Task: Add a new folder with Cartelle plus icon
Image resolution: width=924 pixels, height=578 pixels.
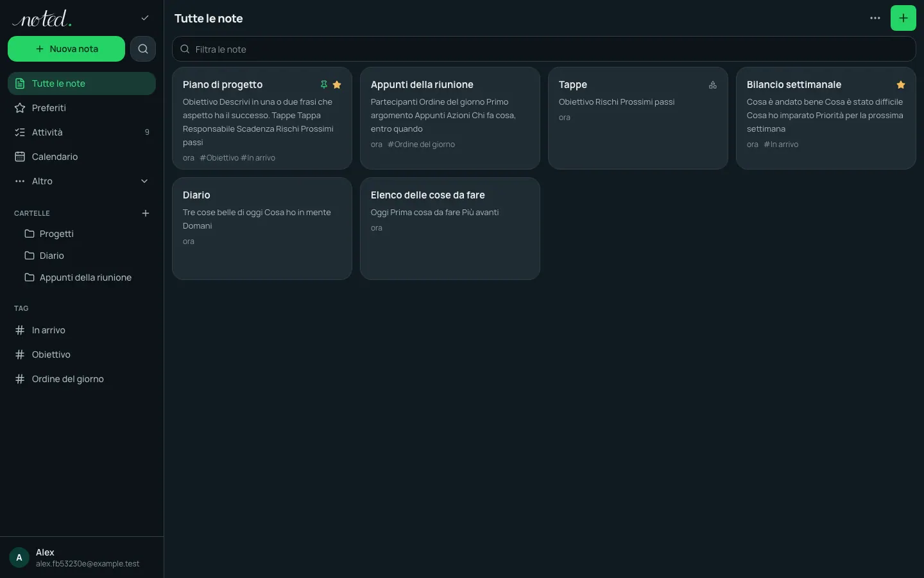Action: click(x=146, y=213)
